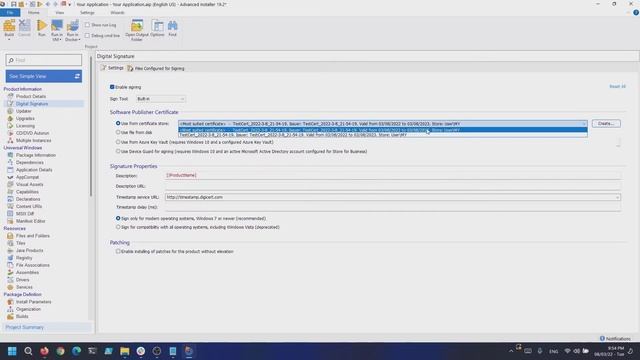640x360 pixels.
Task: Open the Options dialog icon
Action: 157,26
